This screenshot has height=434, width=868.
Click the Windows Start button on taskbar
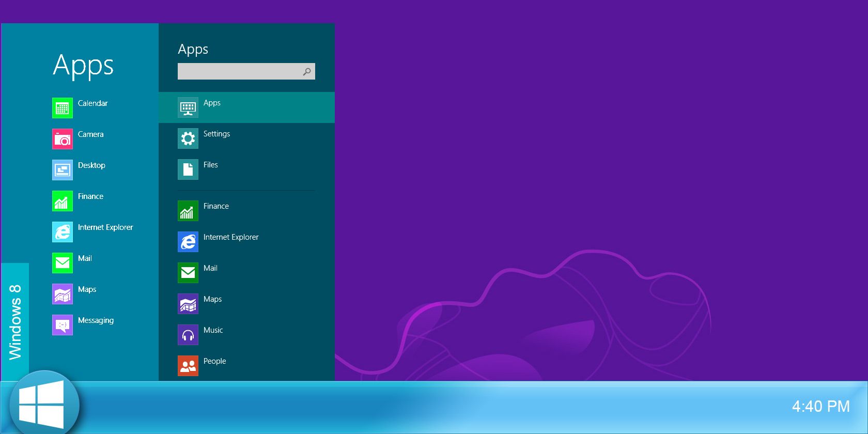44,405
